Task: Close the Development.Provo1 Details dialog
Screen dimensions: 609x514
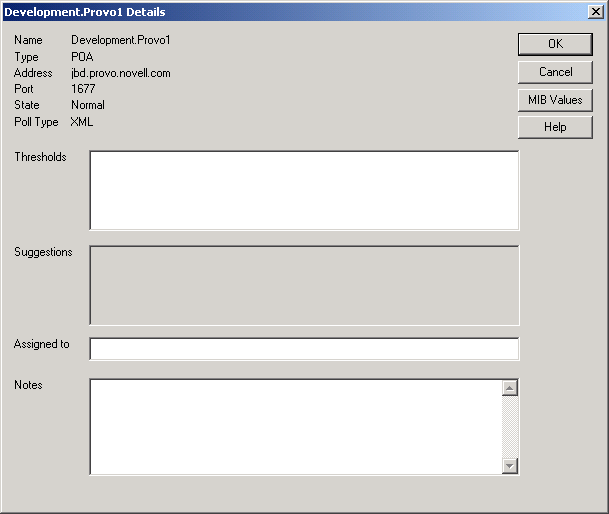Action: (595, 12)
